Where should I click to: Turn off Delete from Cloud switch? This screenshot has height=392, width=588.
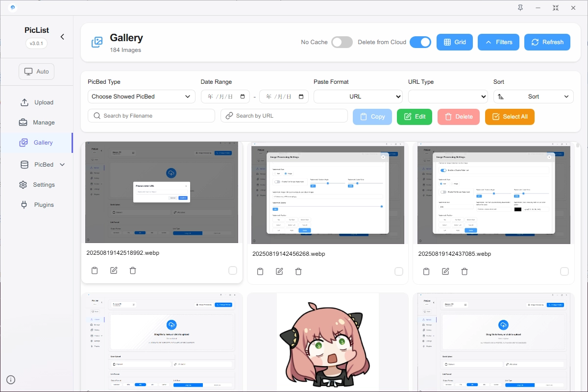[420, 42]
